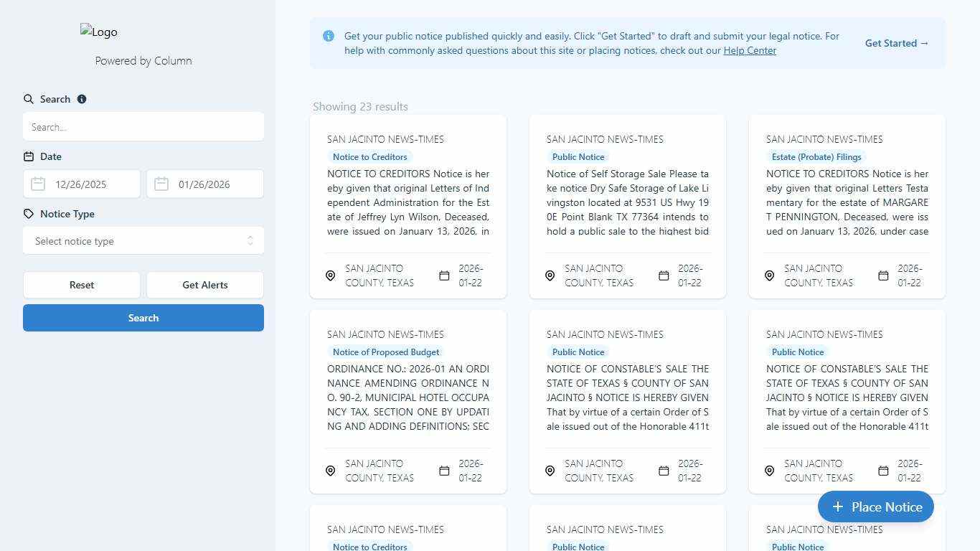Click the Logo image in sidebar
This screenshot has width=980, height=551.
point(99,32)
